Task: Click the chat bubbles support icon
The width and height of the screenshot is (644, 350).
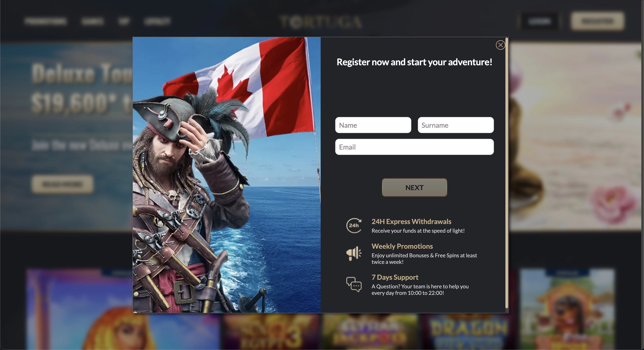Action: pos(354,284)
